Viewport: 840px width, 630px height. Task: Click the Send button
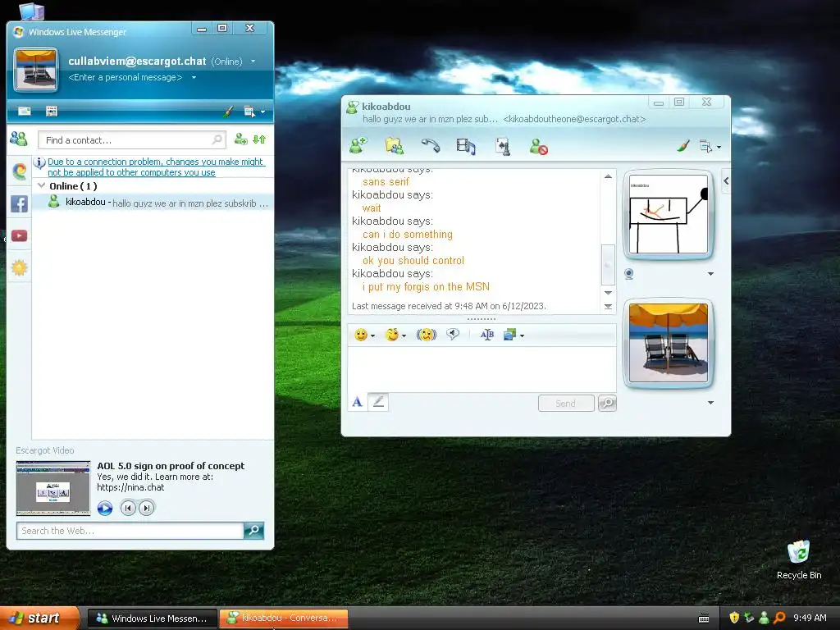tap(566, 403)
